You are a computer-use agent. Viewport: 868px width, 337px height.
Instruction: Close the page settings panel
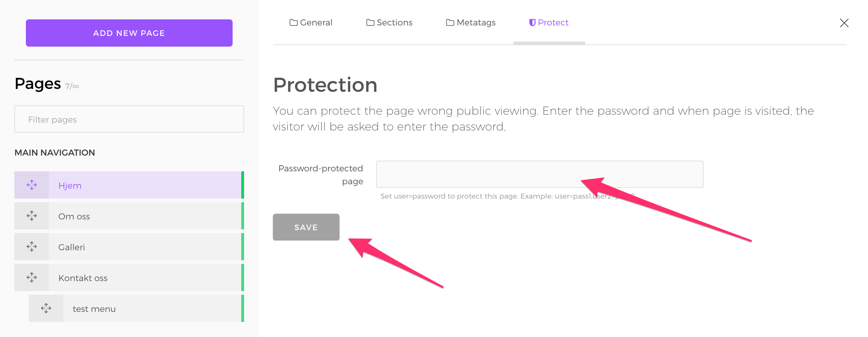(x=844, y=23)
